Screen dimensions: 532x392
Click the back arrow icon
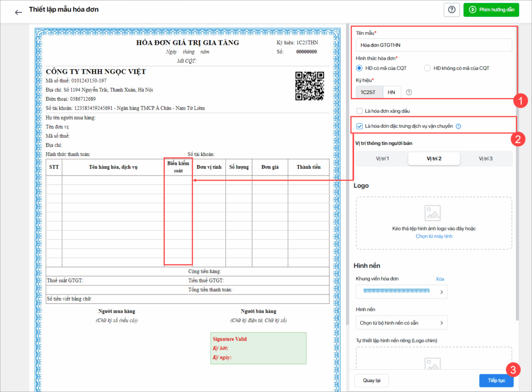(x=18, y=12)
